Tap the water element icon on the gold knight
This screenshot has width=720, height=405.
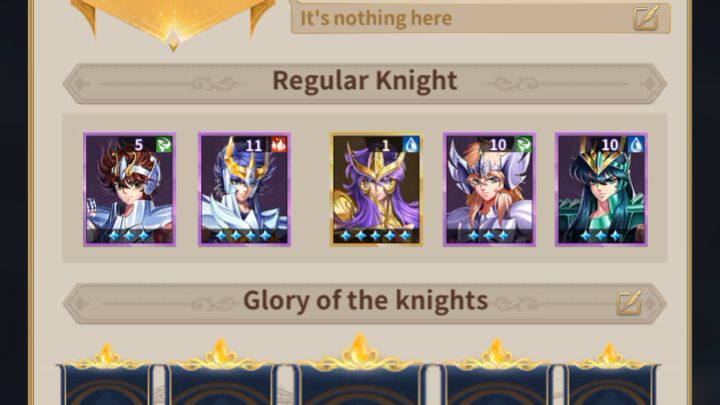[411, 145]
